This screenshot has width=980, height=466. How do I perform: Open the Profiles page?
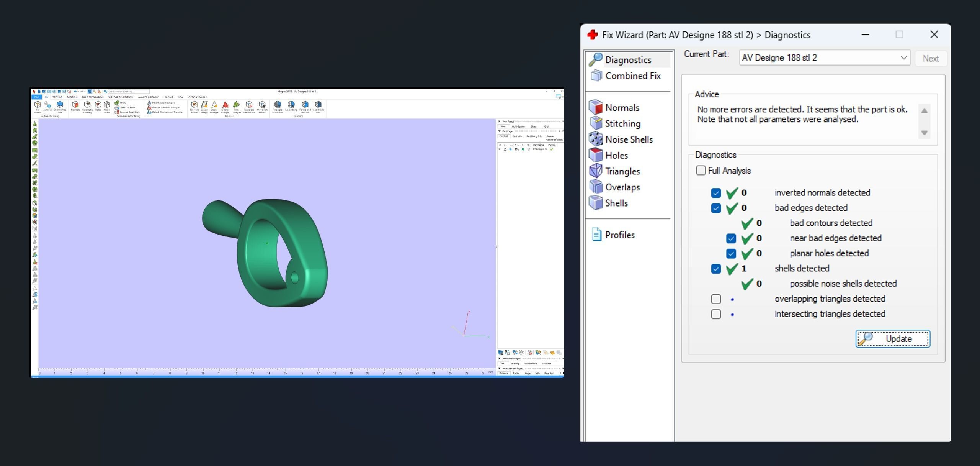pos(619,235)
